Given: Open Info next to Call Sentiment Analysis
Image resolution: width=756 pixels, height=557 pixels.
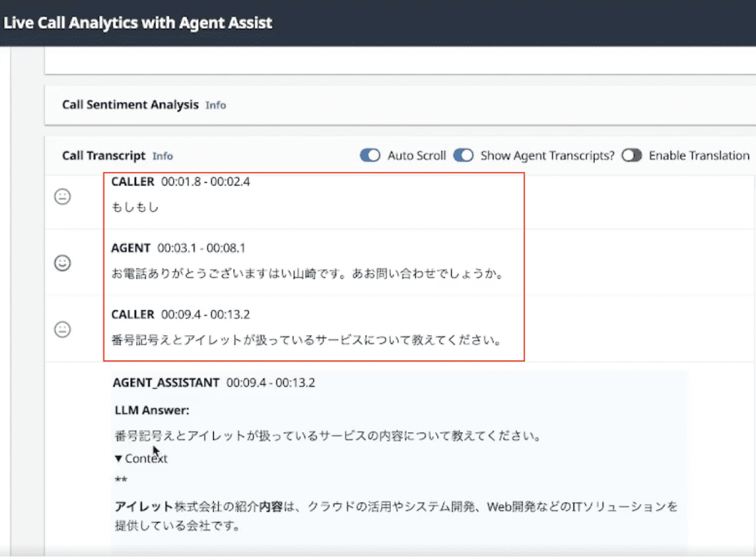Looking at the screenshot, I should point(215,105).
